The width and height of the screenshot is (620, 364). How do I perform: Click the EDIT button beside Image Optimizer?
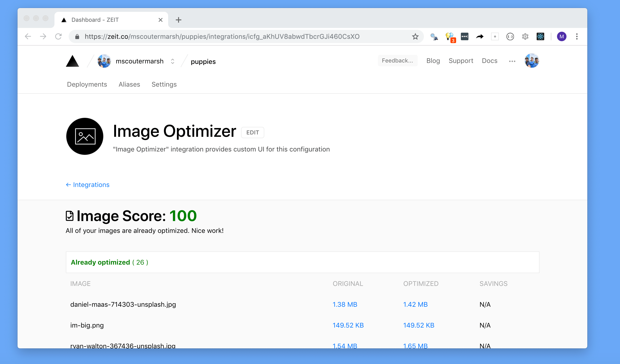[252, 133]
